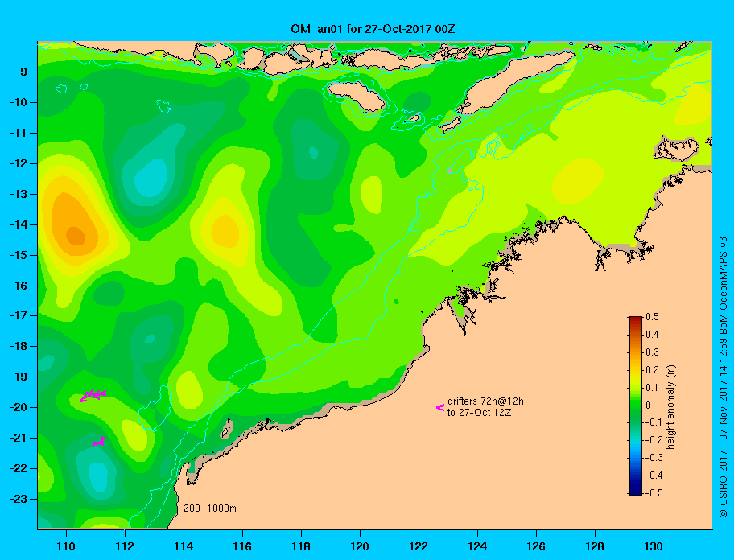Click the latitude label -17
Viewport: 734px width, 560px height.
click(19, 315)
